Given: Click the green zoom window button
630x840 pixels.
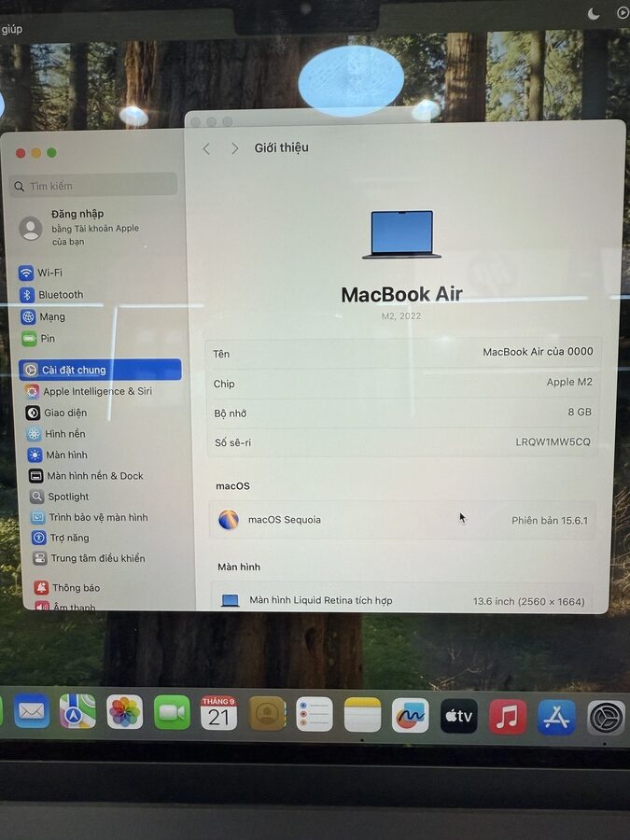Looking at the screenshot, I should (x=52, y=153).
